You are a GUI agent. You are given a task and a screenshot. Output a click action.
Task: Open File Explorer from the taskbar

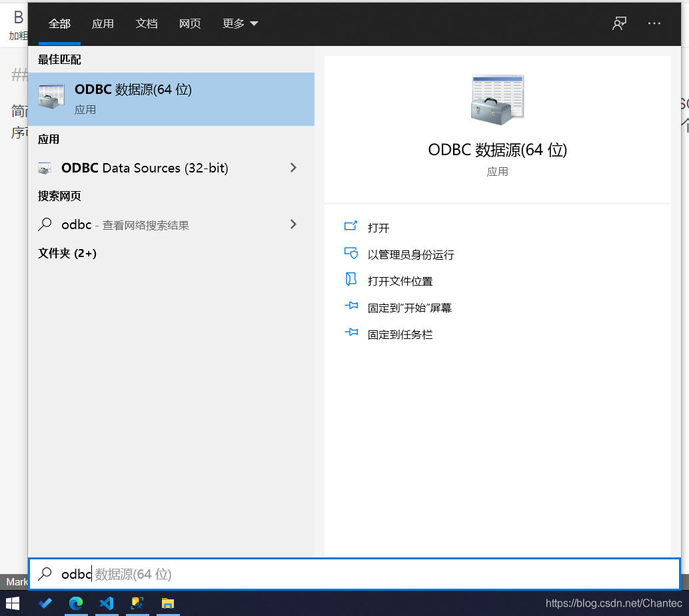[x=168, y=603]
